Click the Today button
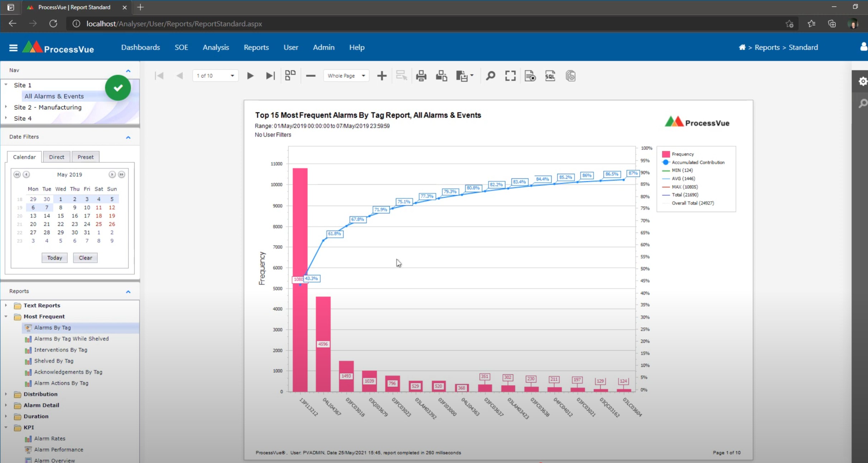Screen dimensions: 868x463 [x=54, y=258]
